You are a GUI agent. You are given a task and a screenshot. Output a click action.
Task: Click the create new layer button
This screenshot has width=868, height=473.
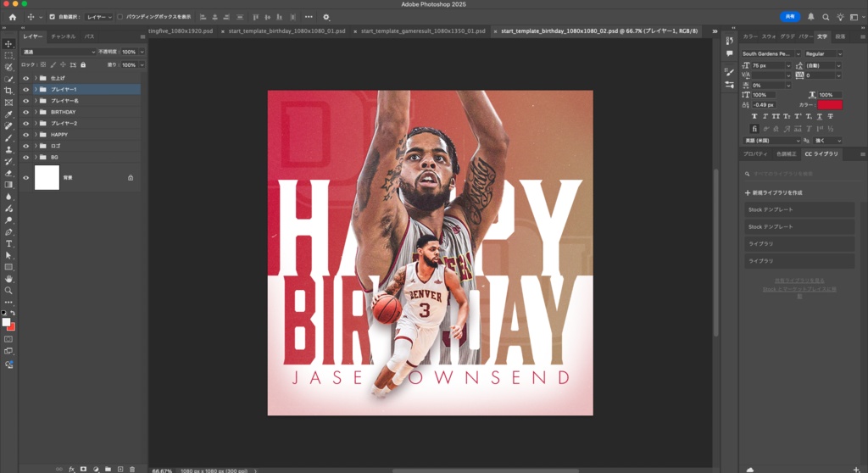pos(120,469)
